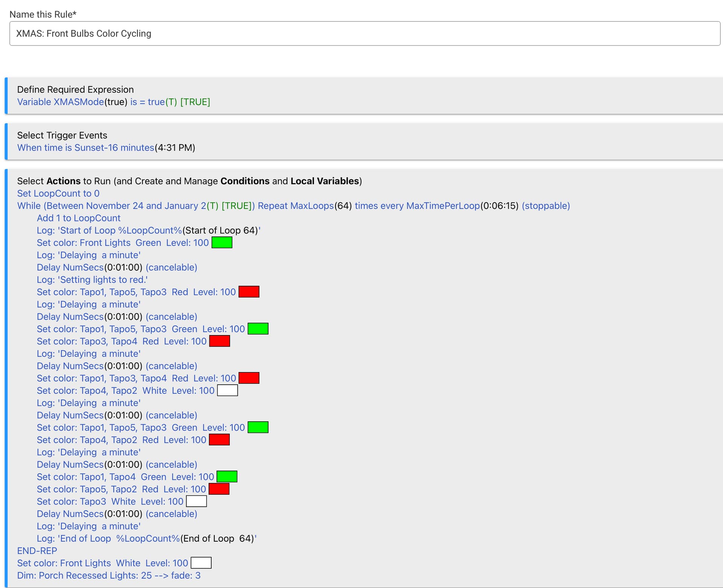Click the 'Dim: Porch Recessed Lights: 25' action
This screenshot has height=588, width=723.
109,576
